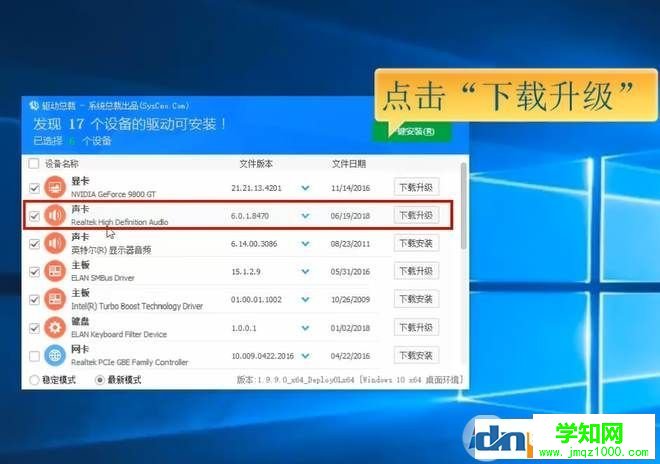Click the version text 6.0.1.8470
The height and width of the screenshot is (464, 660).
pyautogui.click(x=250, y=216)
